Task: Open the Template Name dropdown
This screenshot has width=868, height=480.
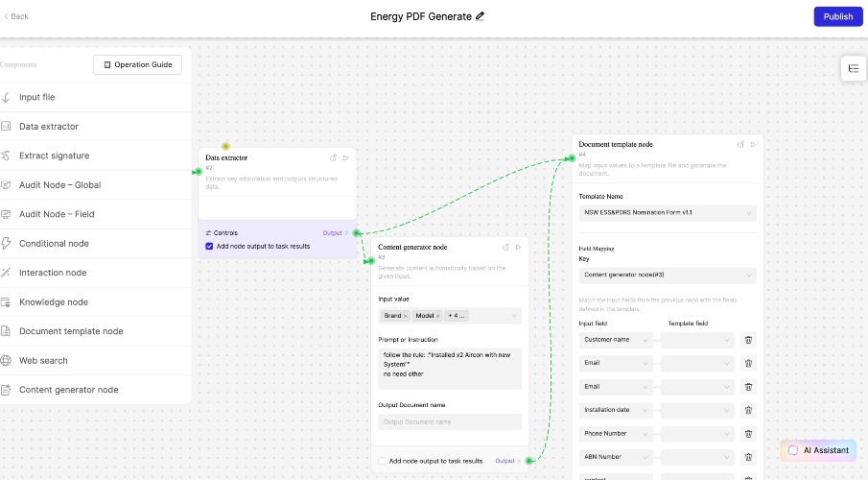Action: [668, 213]
